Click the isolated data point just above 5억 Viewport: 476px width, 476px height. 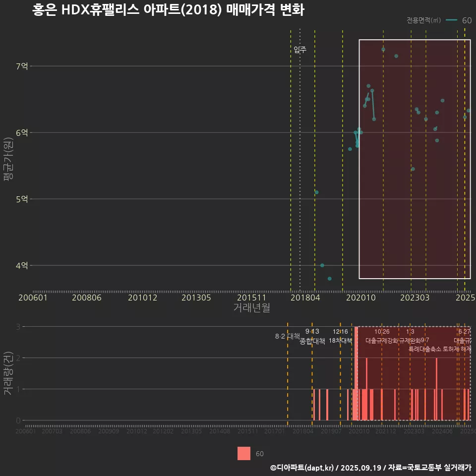317,192
